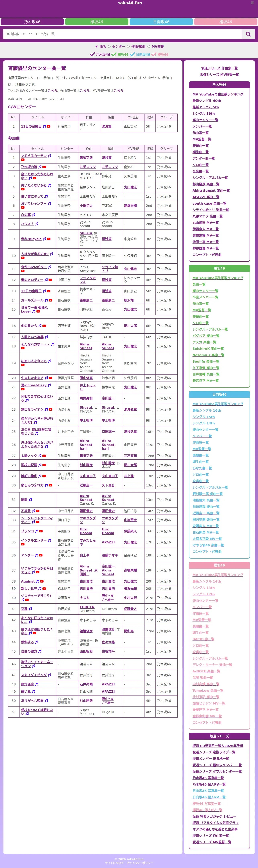The height and width of the screenshot is (868, 258).
Task: Click the saka46.fun site title
Action: 130,3
